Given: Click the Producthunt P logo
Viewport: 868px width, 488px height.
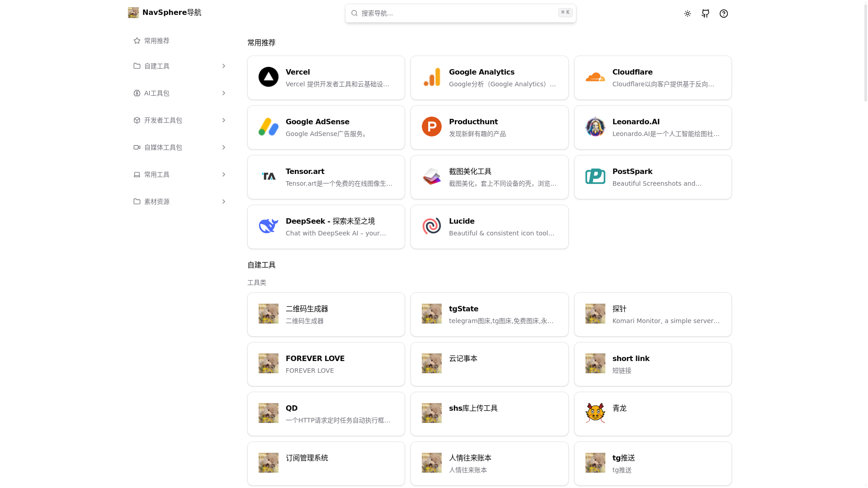Looking at the screenshot, I should [432, 127].
